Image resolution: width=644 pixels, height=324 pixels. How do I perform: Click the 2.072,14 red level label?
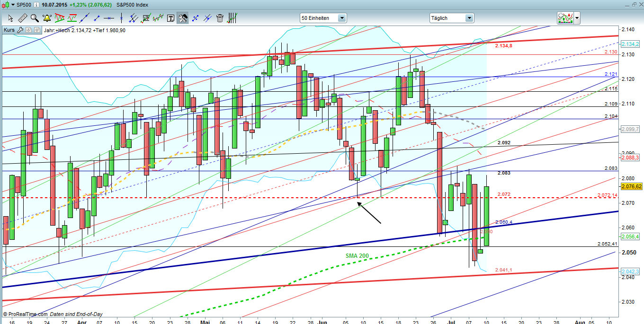point(608,195)
